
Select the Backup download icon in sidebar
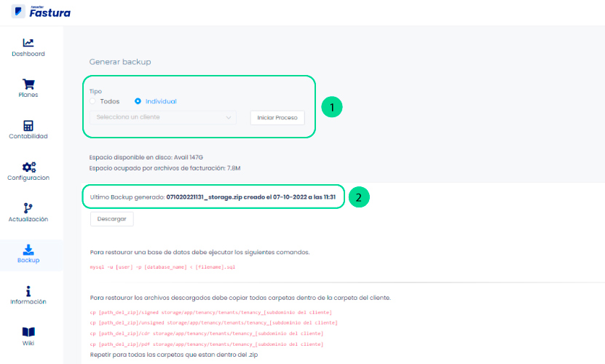pos(28,249)
